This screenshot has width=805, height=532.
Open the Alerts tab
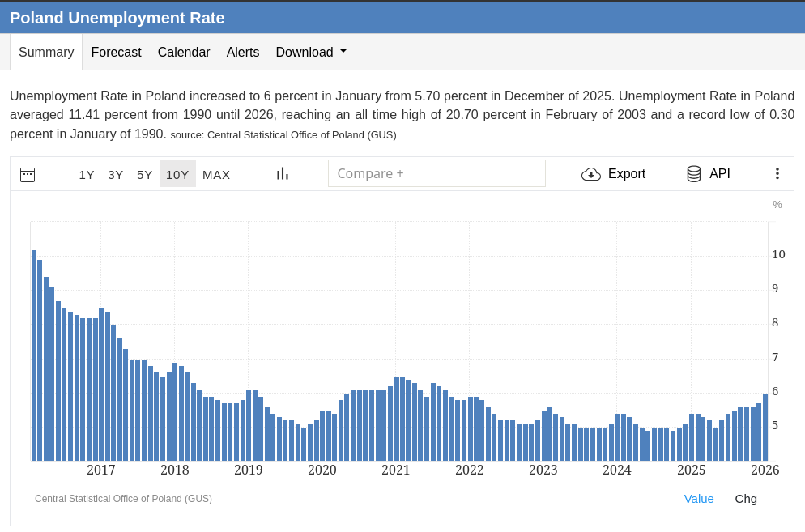tap(243, 52)
